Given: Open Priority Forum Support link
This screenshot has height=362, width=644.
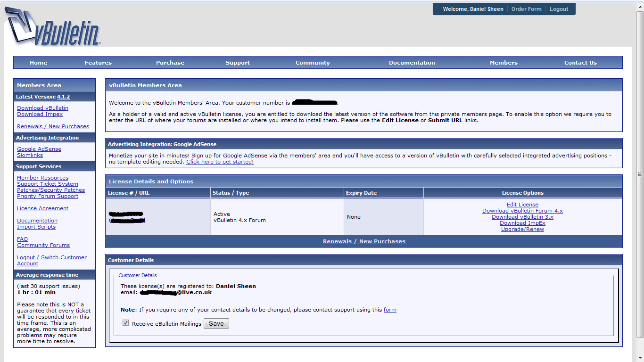Looking at the screenshot, I should 48,196.
